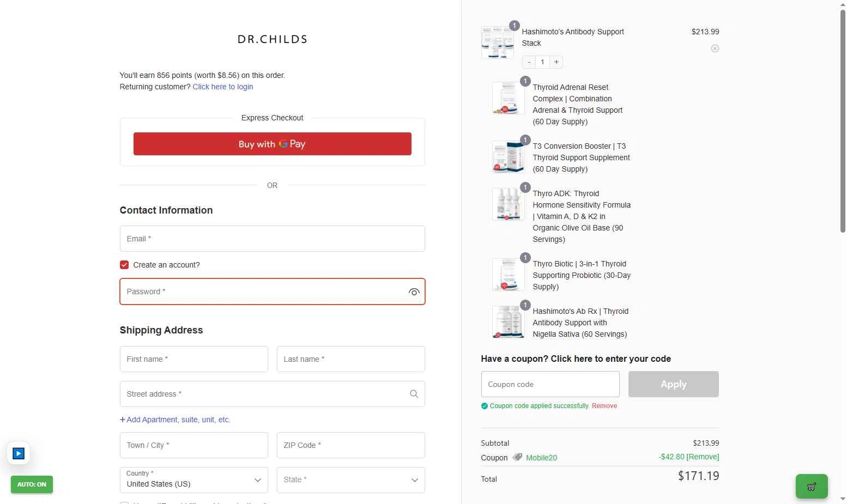Click Thyro Biotic product thumbnail
Image resolution: width=847 pixels, height=504 pixels.
coord(509,275)
